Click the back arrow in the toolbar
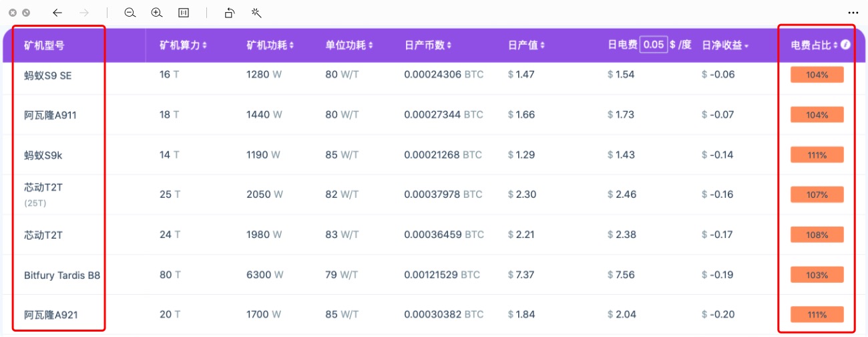 pos(57,13)
